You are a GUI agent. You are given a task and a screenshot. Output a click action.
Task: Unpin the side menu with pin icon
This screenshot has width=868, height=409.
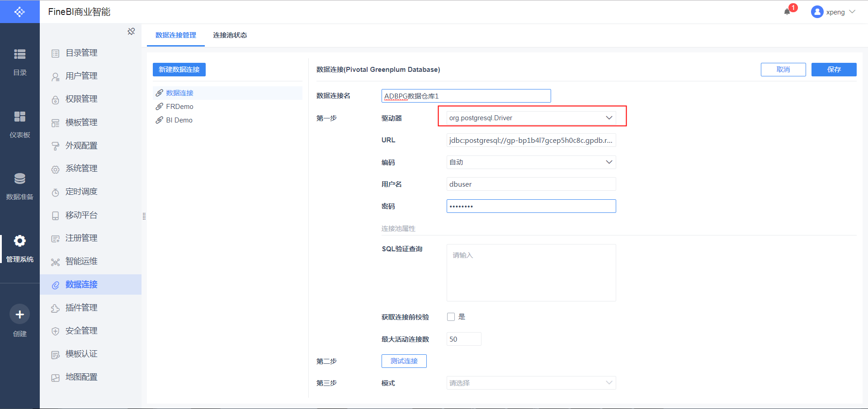point(131,31)
